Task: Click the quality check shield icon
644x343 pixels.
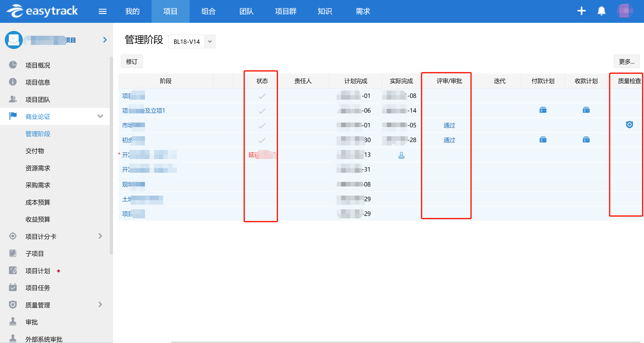Action: 629,125
